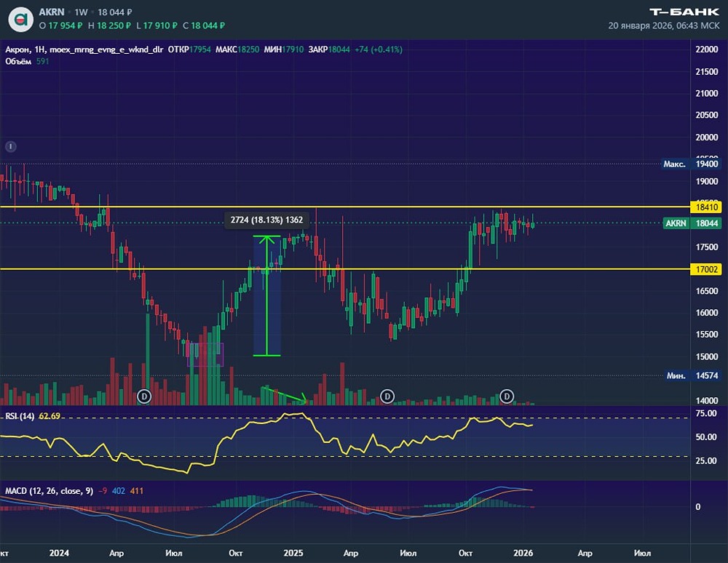Screen dimensions: 728x563
Task: Click the 2025 label on time axis
Action: coord(293,553)
